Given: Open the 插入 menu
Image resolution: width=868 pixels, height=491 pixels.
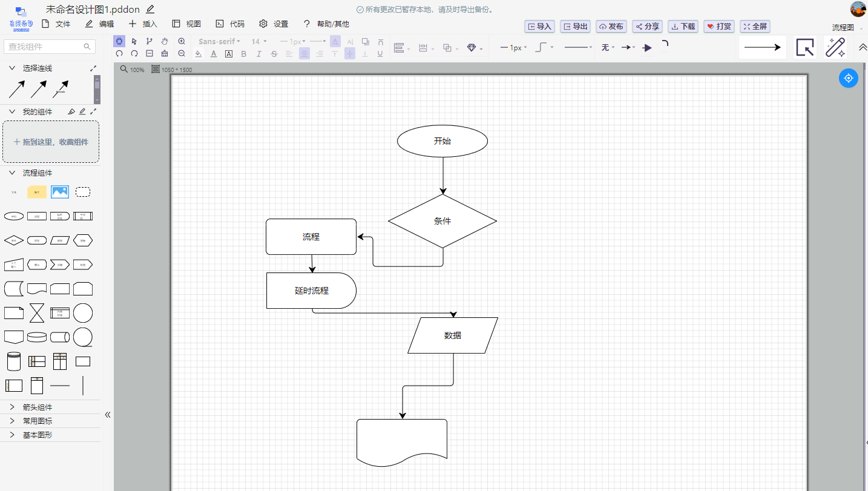Looking at the screenshot, I should coord(143,24).
